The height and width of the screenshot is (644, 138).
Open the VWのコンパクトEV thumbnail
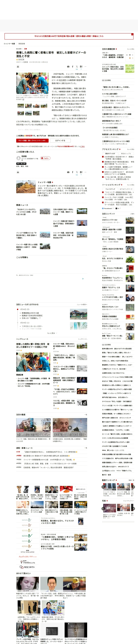[x=130, y=220]
